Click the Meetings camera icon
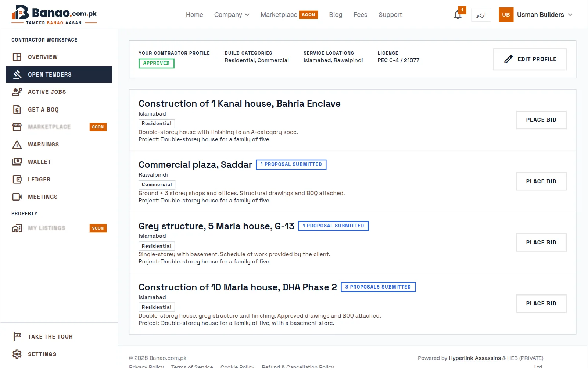588x368 pixels. coord(17,197)
